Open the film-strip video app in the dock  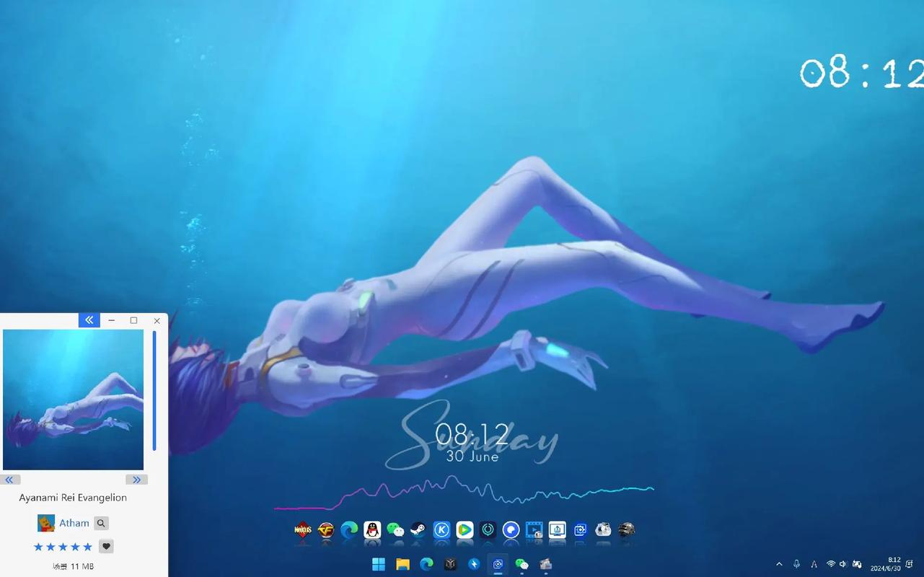pos(534,530)
